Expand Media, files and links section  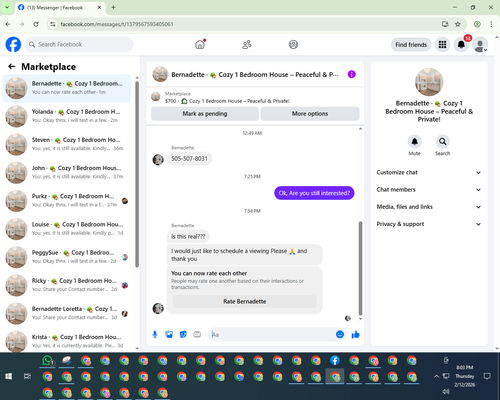pyautogui.click(x=429, y=207)
